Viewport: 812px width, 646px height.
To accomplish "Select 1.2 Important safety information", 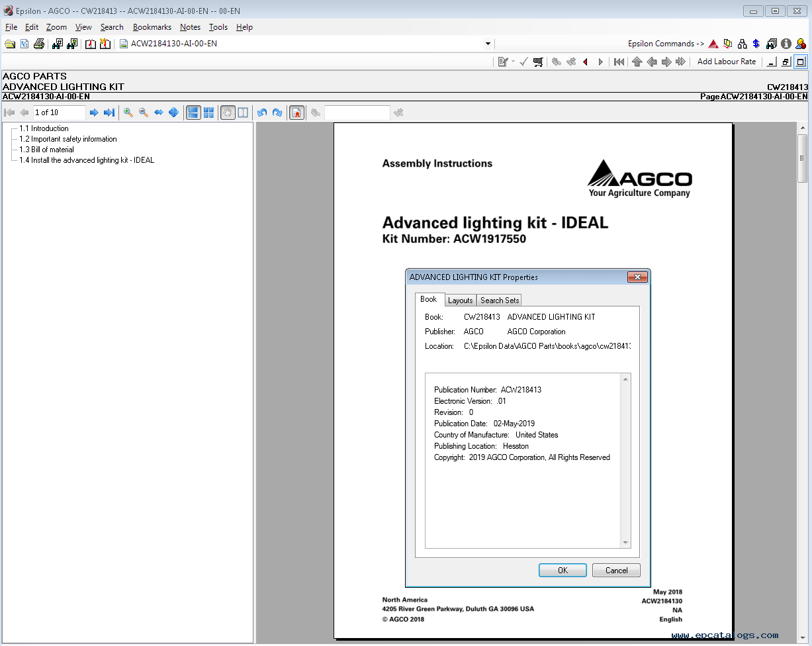I will tap(68, 139).
